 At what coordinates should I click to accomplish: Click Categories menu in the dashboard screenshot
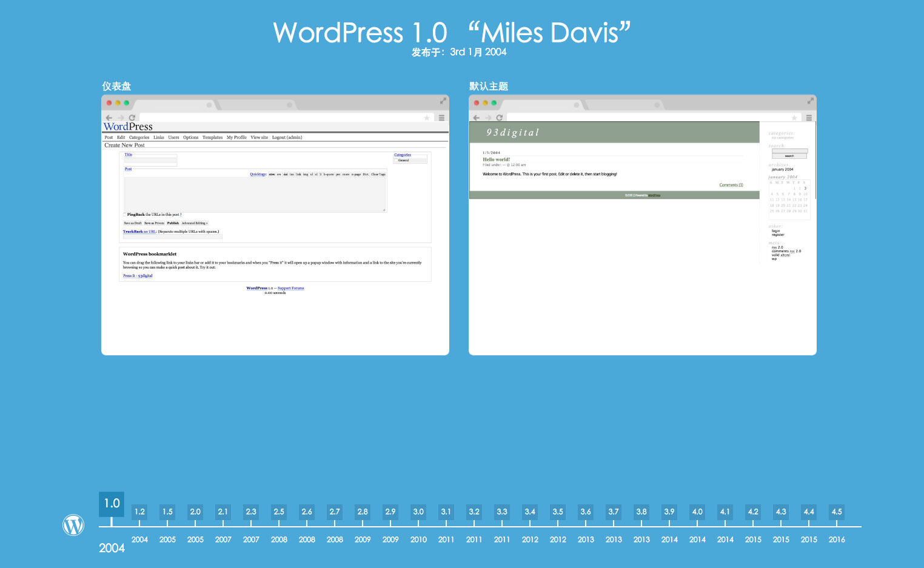(139, 138)
